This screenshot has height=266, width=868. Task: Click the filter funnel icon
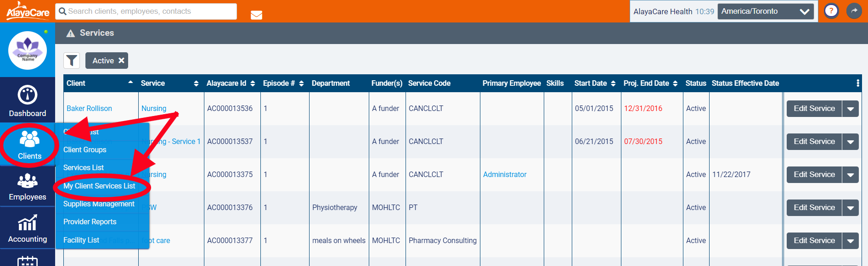(x=72, y=61)
